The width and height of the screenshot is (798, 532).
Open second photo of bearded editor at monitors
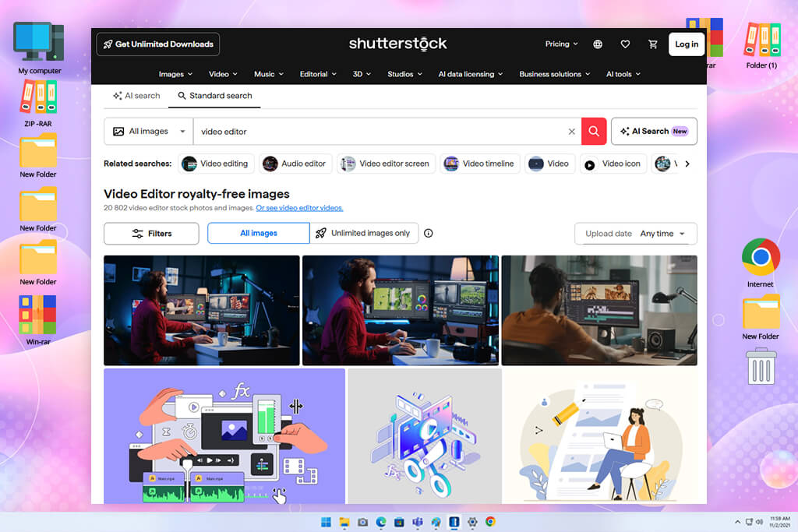coord(401,310)
